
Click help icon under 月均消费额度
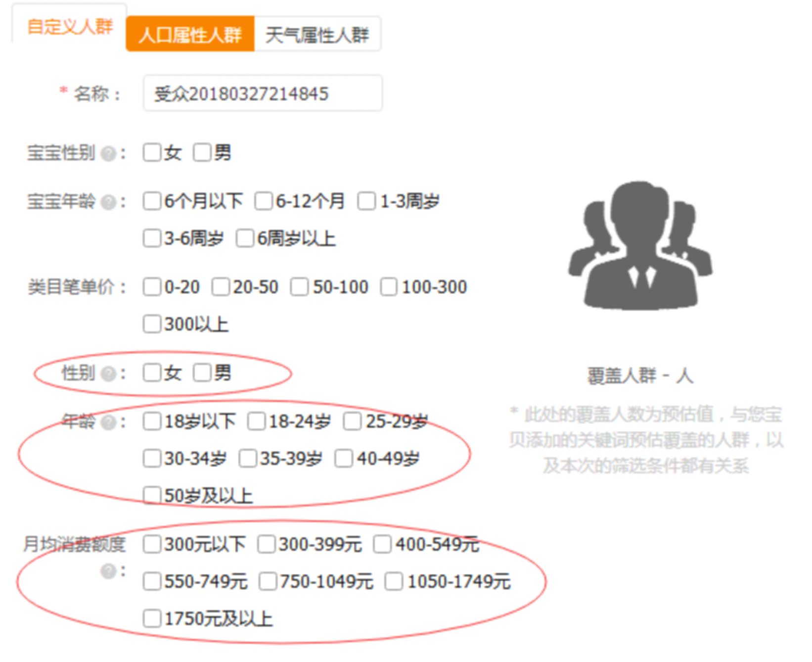(108, 571)
